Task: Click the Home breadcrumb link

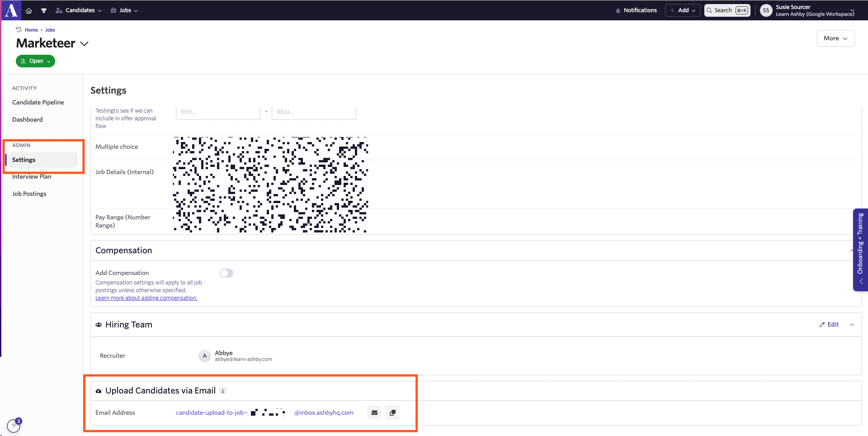Action: tap(31, 30)
